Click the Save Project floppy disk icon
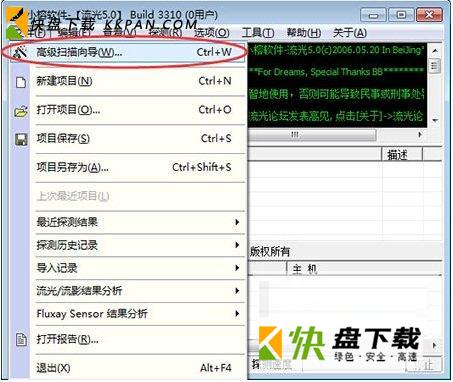Screen dimensions: 453x382 (x=21, y=139)
